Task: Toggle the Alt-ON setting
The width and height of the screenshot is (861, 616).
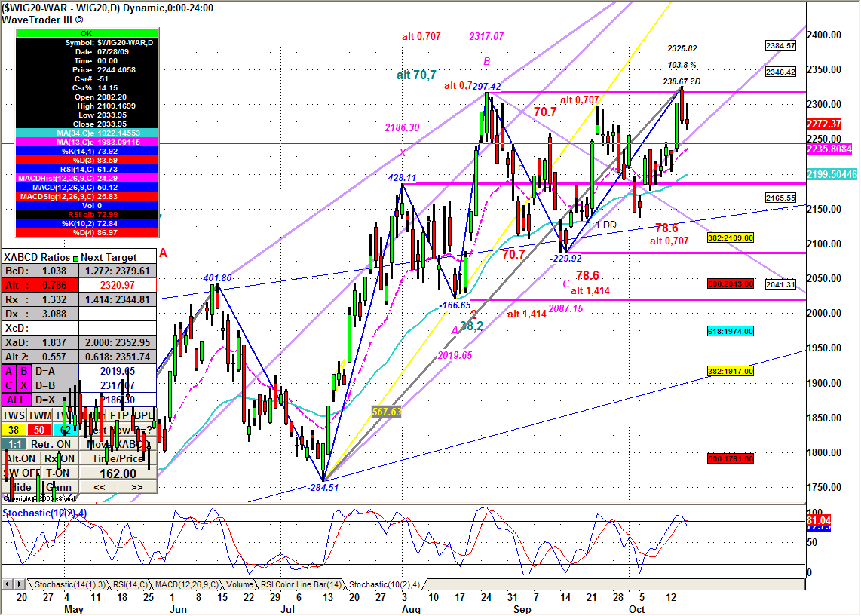Action: click(21, 458)
